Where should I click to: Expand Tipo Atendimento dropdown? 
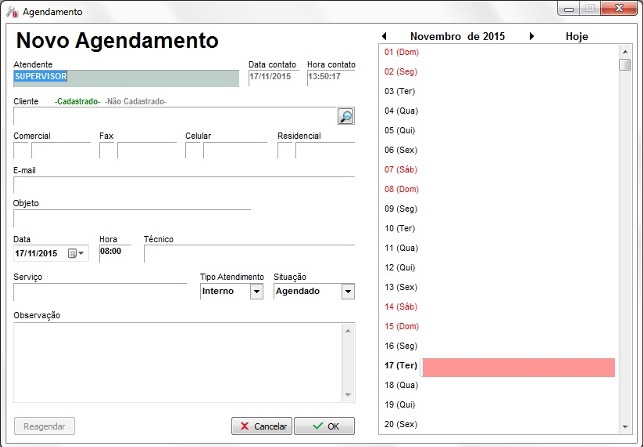256,291
